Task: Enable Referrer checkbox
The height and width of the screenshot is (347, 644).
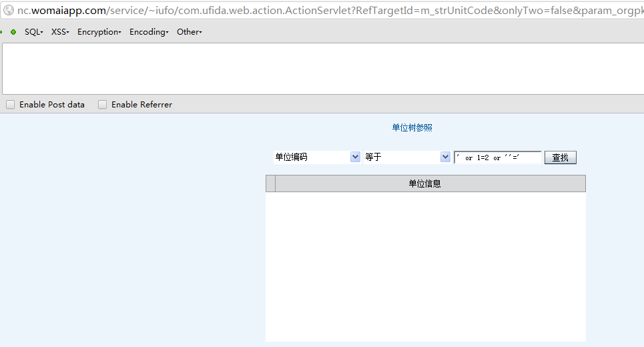Action: click(x=102, y=105)
